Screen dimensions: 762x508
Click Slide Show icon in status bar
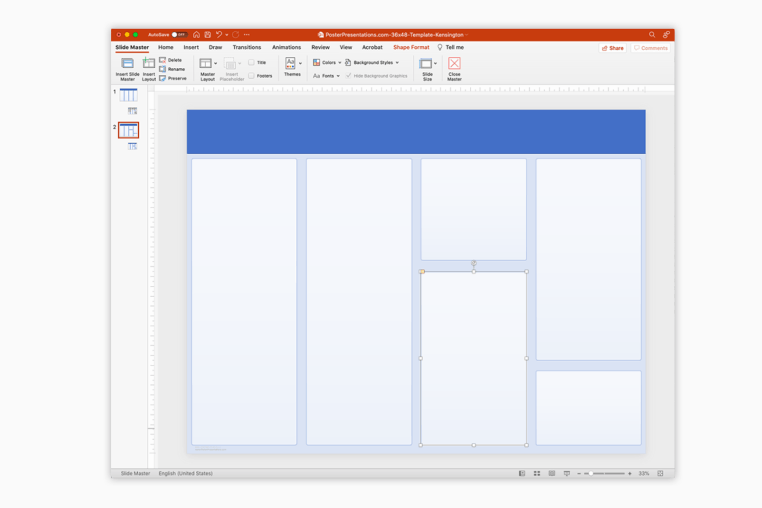tap(567, 473)
